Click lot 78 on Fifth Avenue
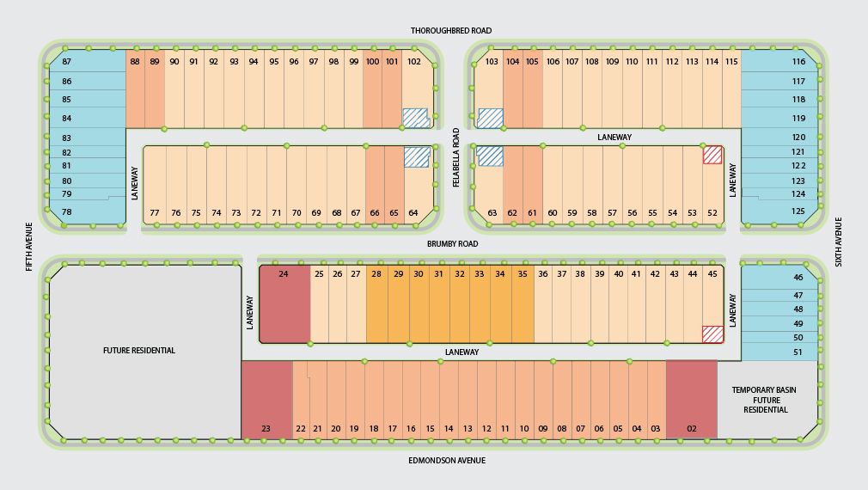 pyautogui.click(x=88, y=211)
